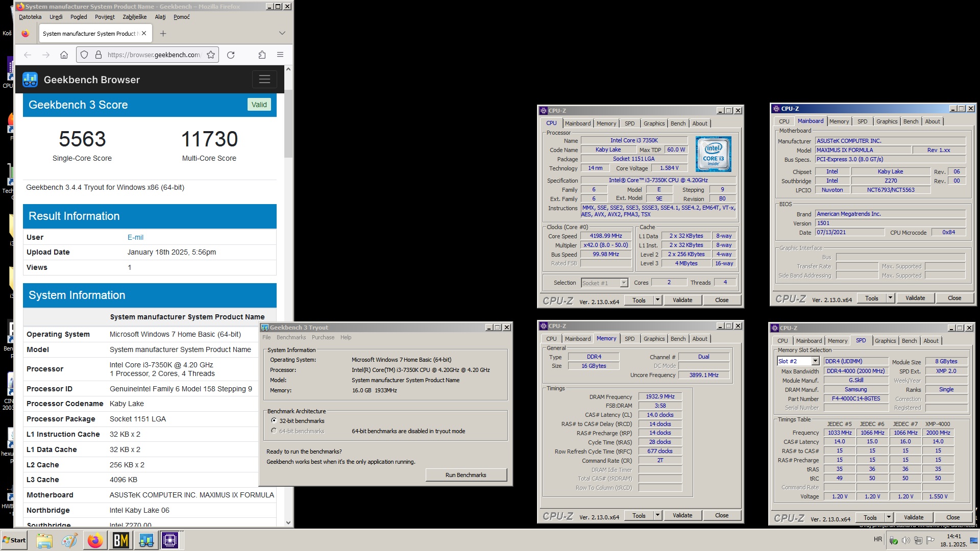Screen dimensions: 980x551
Task: Switch to the SPD tab in the CPU-Z Memory window
Action: pos(630,339)
